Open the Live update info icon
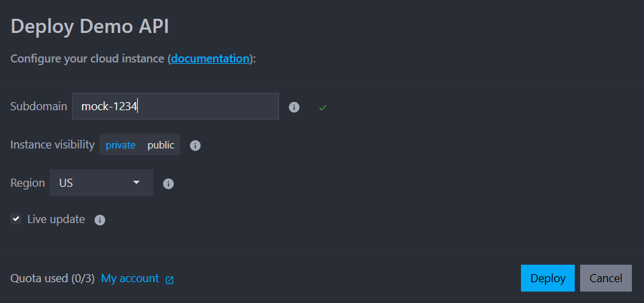The width and height of the screenshot is (644, 303). (x=99, y=220)
